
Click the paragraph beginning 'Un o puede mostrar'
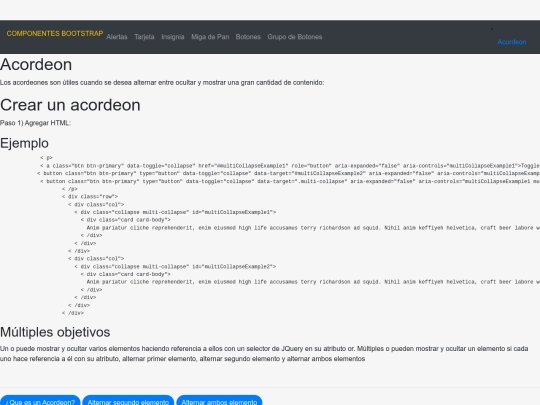point(264,354)
